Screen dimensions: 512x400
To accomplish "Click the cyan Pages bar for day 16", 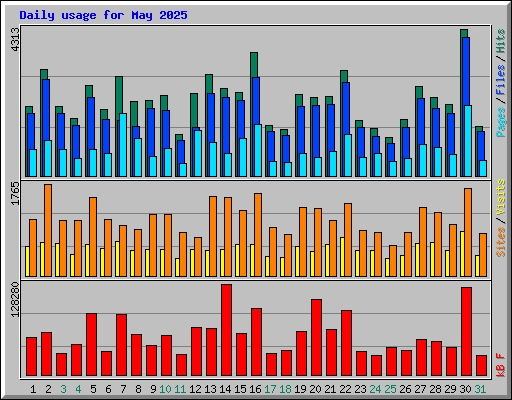I will tap(258, 151).
